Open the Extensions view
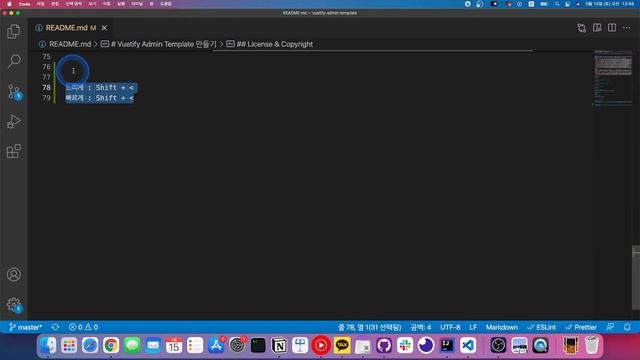 pos(13,151)
